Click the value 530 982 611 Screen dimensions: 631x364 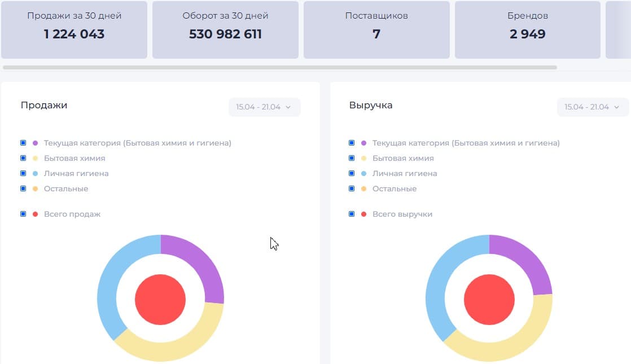(225, 34)
